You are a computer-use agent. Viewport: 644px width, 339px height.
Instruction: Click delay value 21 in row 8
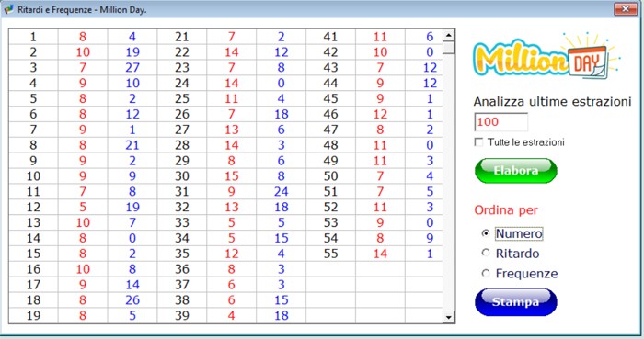[x=132, y=145]
